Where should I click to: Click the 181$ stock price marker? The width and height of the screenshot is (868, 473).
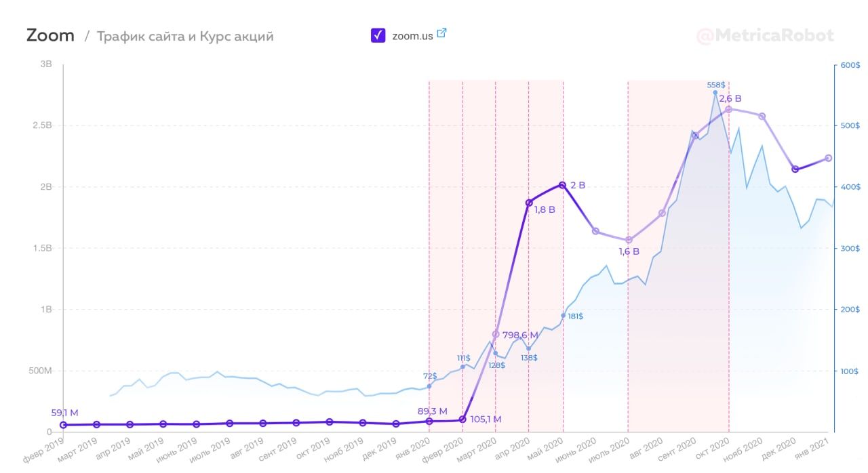click(563, 315)
